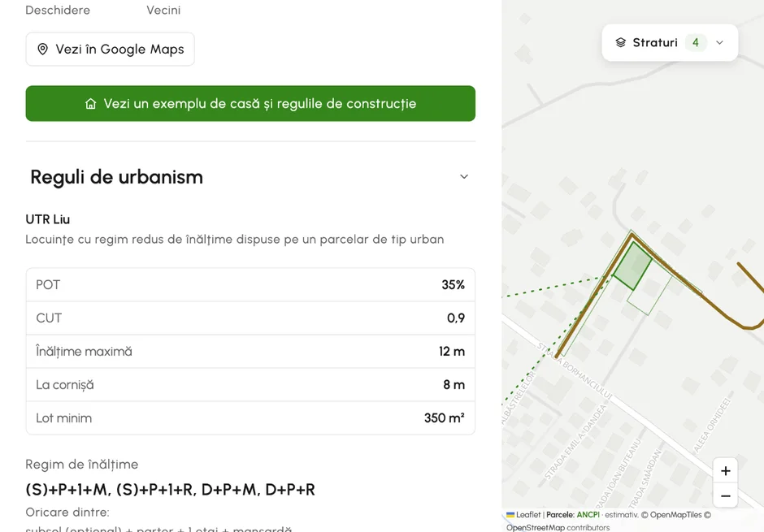The image size is (764, 532).
Task: Click the house icon in the green button
Action: [x=91, y=104]
